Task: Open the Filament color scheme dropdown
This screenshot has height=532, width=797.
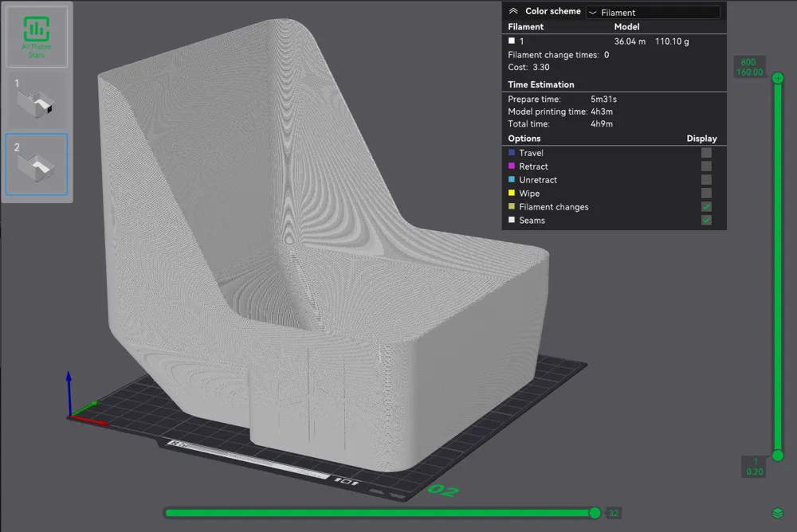Action: tap(654, 12)
